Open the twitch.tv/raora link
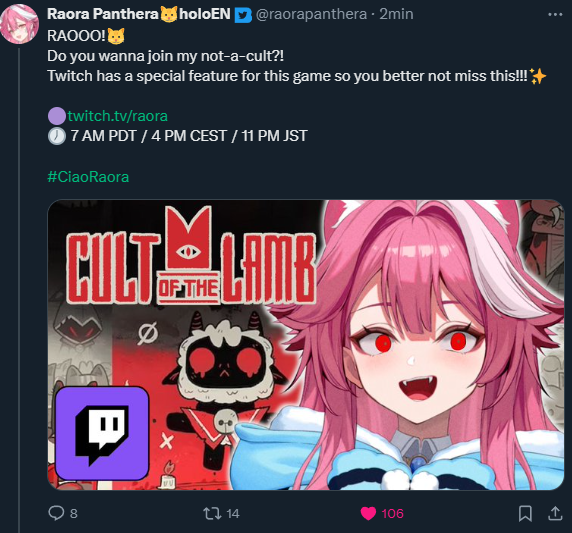Viewport: 572px width, 533px height. tap(117, 116)
